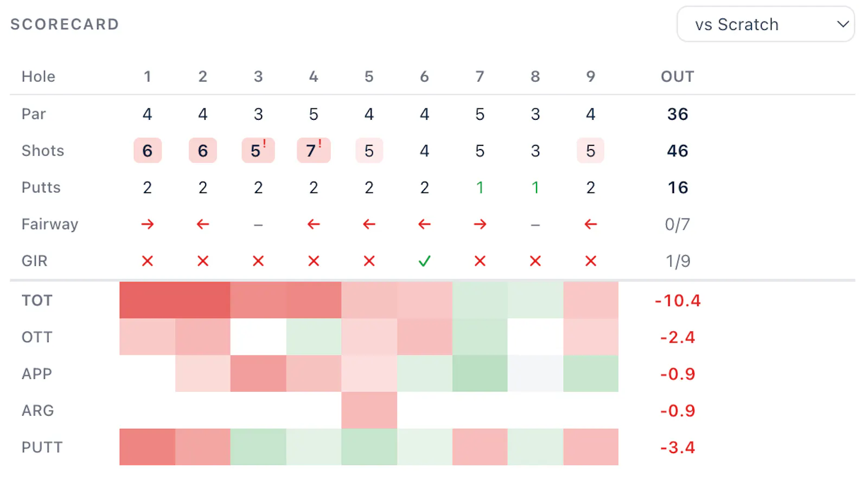Click the green 1 putt value on hole 7
Image resolution: width=868 pixels, height=490 pixels.
(x=480, y=188)
